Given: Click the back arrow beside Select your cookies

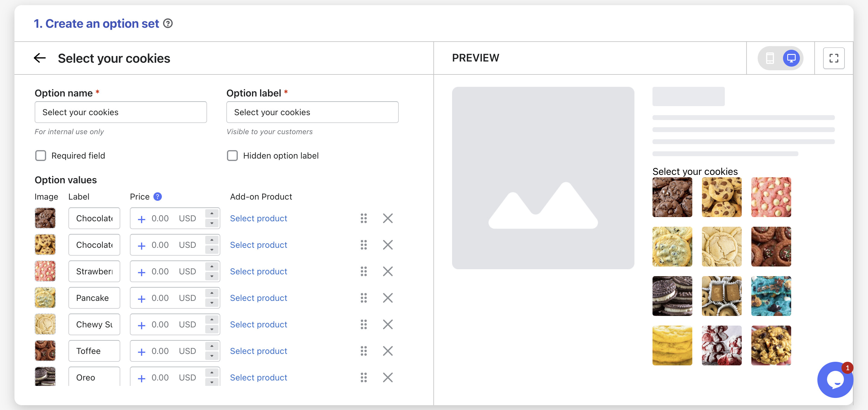Looking at the screenshot, I should click(x=40, y=58).
